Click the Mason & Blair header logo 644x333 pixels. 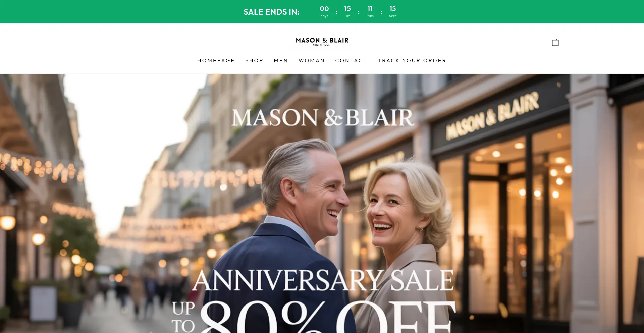pyautogui.click(x=322, y=42)
